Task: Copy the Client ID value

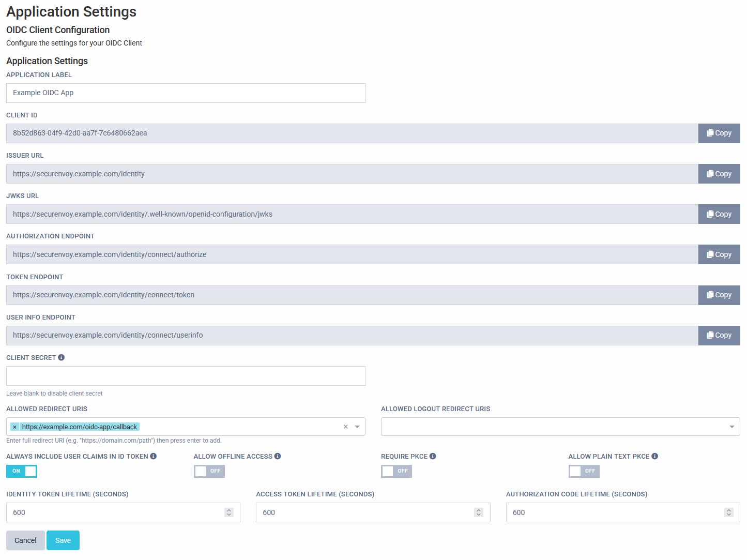Action: tap(719, 133)
